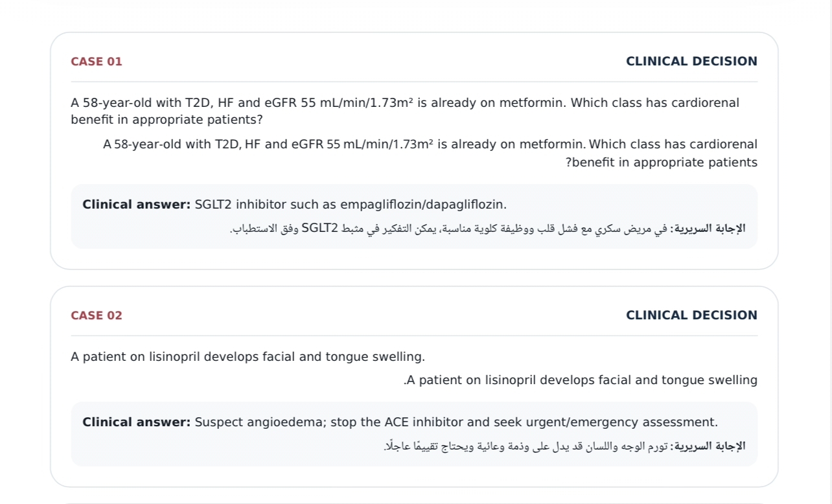832x504 pixels.
Task: Click the SGLT2 inhibitor clinical answer text
Action: point(351,205)
